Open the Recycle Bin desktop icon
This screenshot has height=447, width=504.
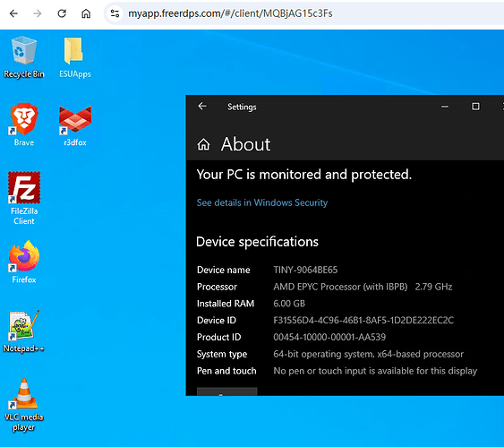point(24,57)
